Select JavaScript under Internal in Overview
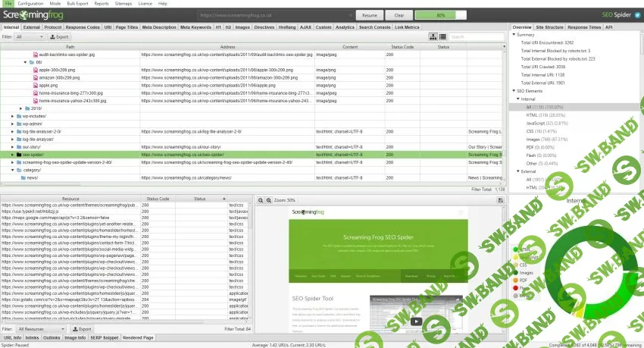This screenshot has height=348, width=644. (547, 124)
